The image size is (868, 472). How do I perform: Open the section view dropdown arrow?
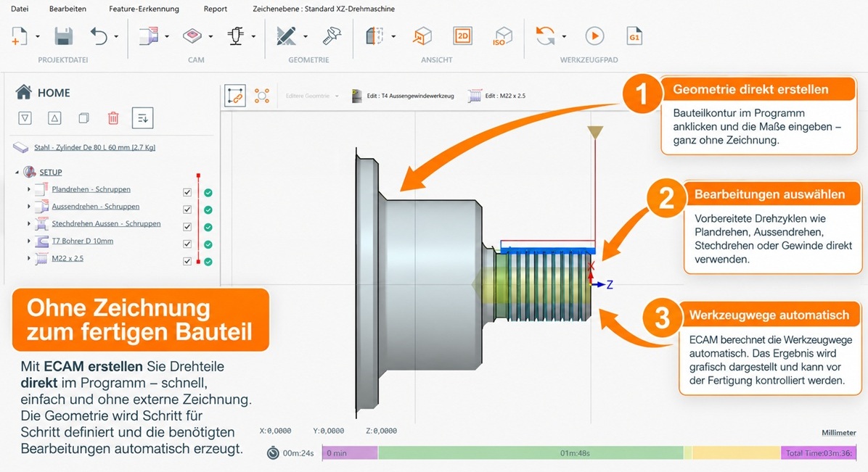[x=393, y=37]
